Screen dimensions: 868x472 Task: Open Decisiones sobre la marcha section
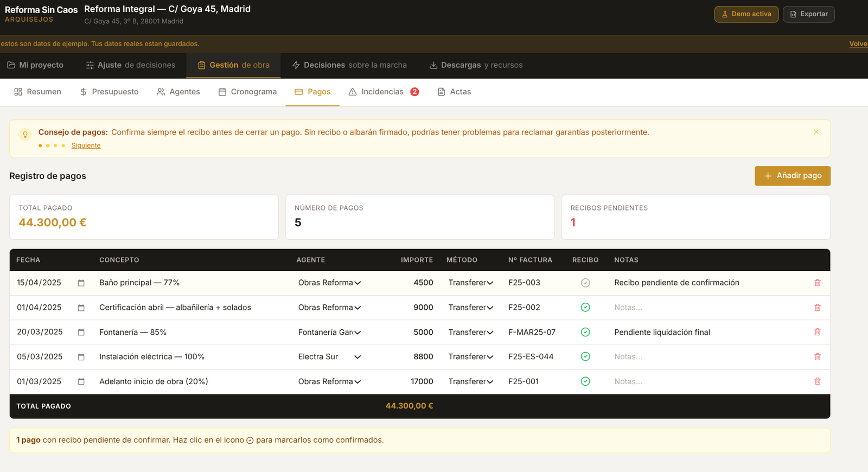[349, 65]
